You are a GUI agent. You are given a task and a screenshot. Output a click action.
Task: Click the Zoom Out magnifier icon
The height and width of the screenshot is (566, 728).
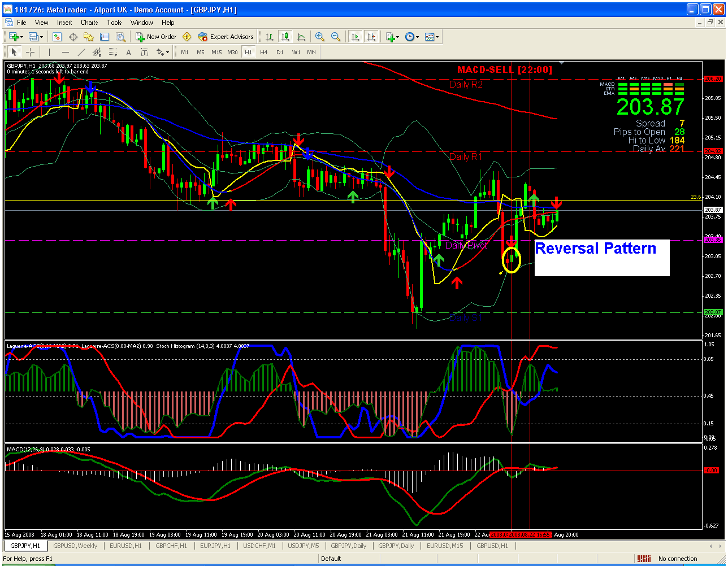click(x=336, y=37)
